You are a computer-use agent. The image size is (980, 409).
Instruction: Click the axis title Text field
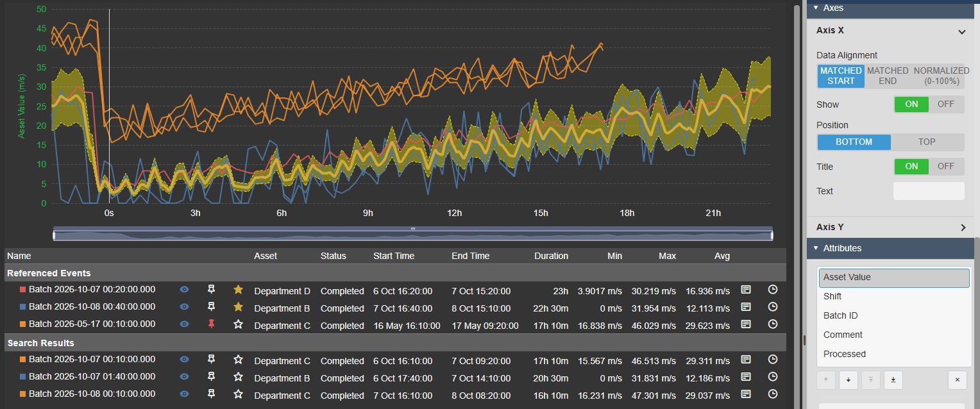point(929,191)
